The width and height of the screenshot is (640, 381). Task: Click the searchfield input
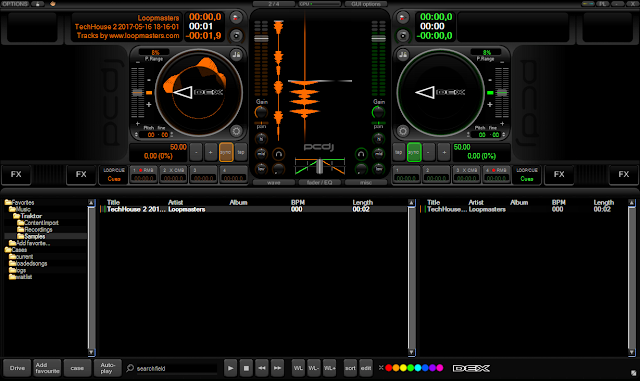pyautogui.click(x=176, y=369)
